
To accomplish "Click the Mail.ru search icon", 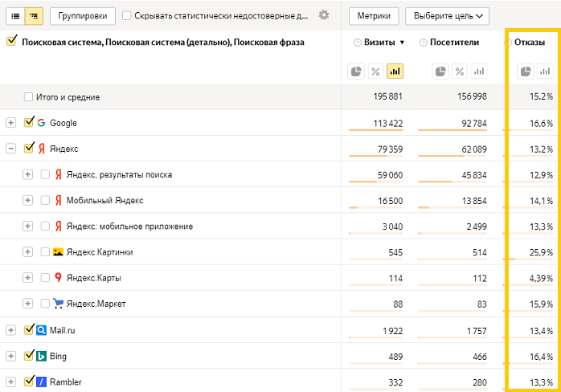I will (42, 330).
